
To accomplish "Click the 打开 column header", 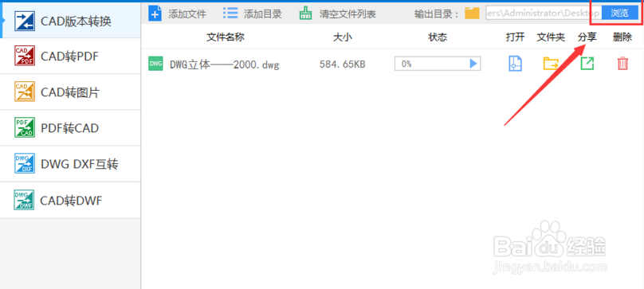I will coord(516,37).
